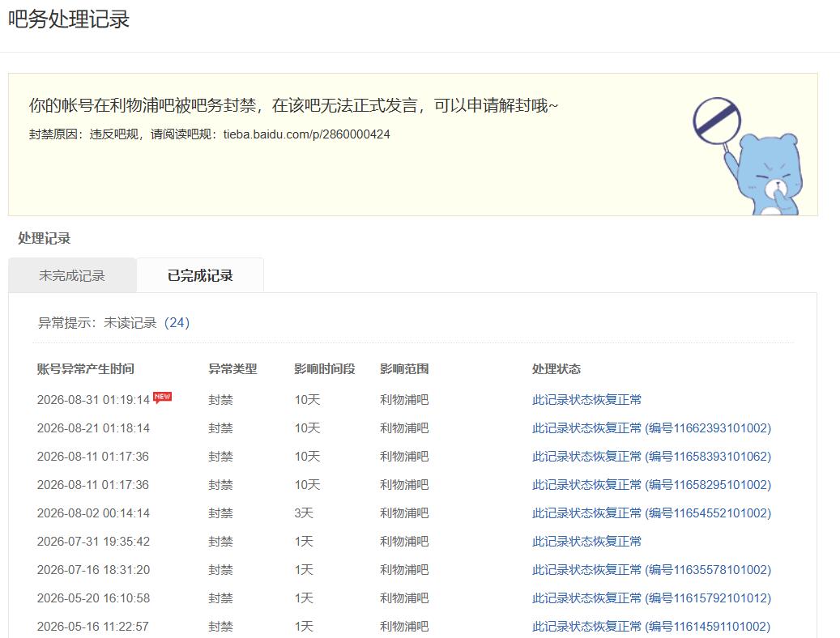Open record link 编号11654552101002
840x638 pixels.
tap(651, 513)
